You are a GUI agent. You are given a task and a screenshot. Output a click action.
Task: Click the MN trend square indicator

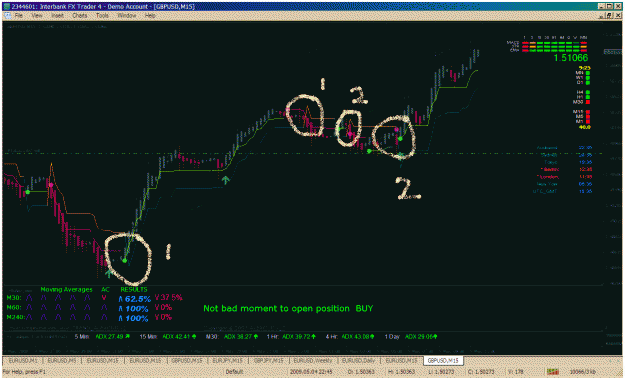(x=588, y=73)
